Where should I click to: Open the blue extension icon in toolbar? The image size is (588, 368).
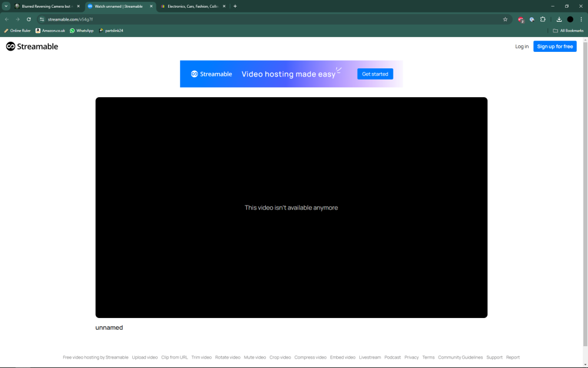(532, 19)
